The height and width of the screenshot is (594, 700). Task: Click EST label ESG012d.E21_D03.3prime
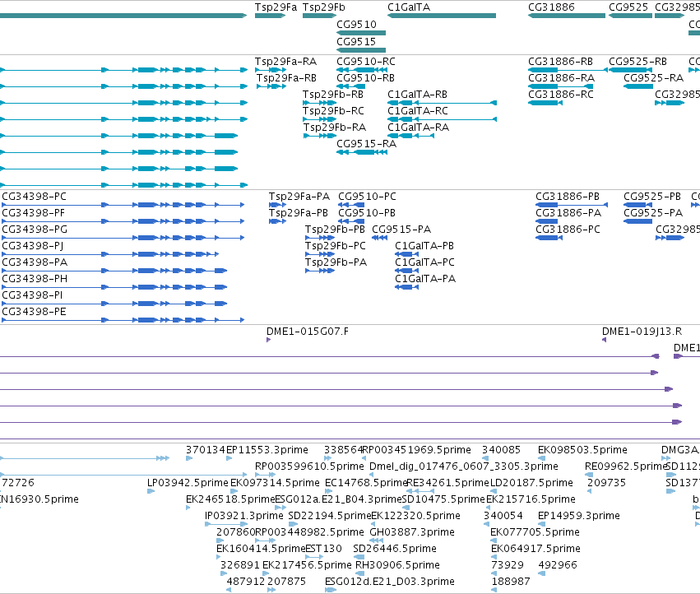pyautogui.click(x=390, y=582)
